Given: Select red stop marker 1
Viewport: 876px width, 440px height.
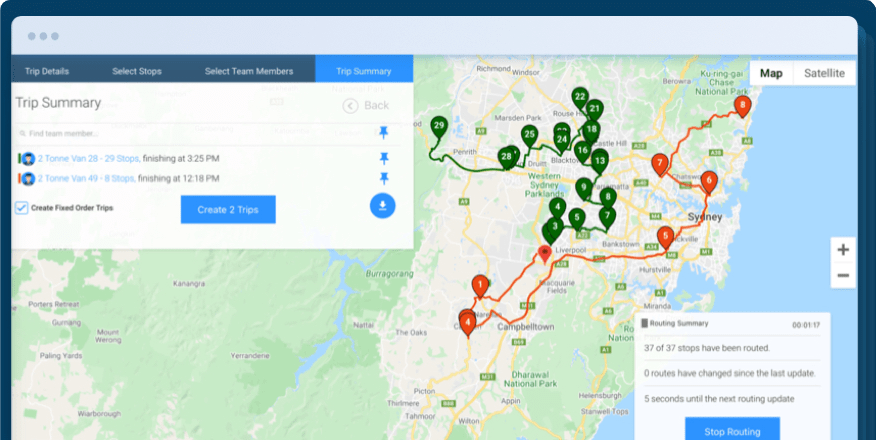Looking at the screenshot, I should (x=480, y=286).
